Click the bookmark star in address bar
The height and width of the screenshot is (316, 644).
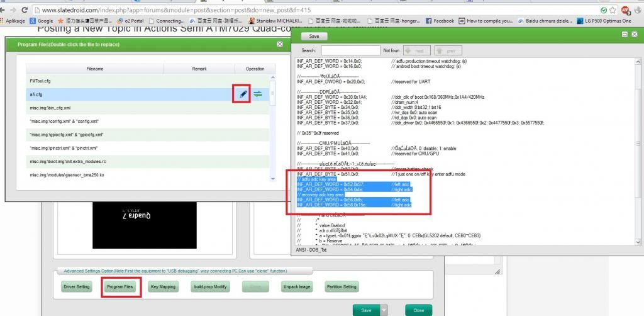(x=613, y=10)
